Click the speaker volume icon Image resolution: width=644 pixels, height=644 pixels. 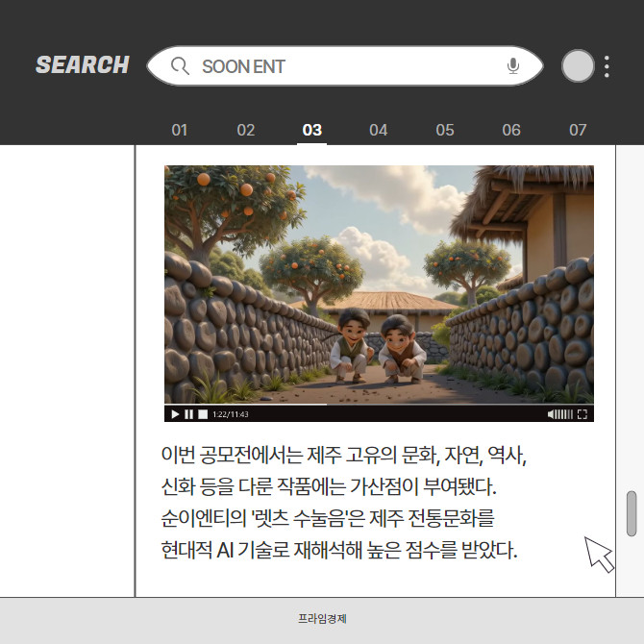(552, 414)
